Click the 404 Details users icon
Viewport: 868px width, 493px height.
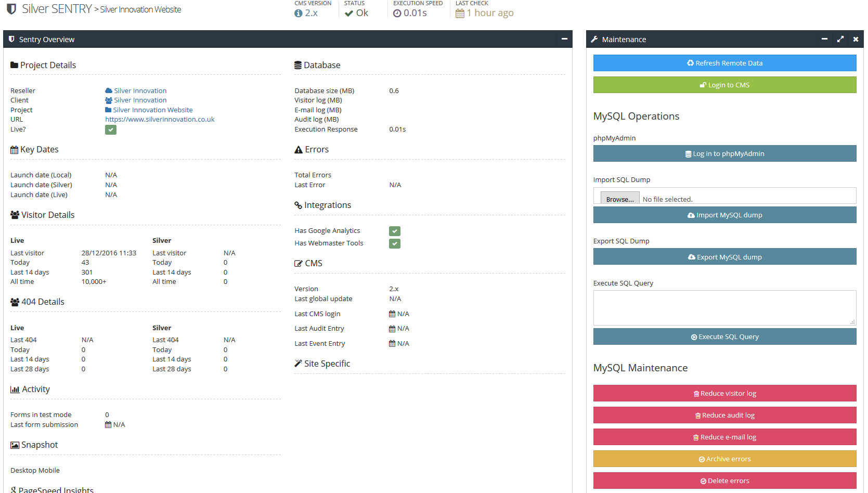point(15,302)
